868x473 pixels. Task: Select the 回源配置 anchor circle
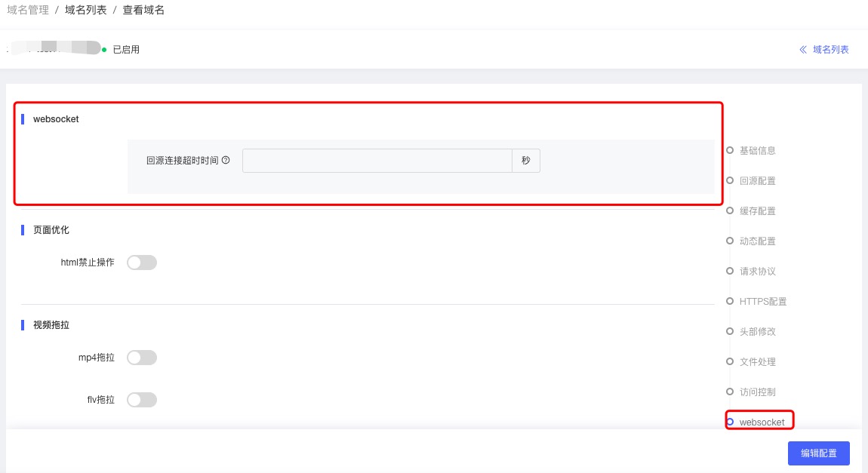[730, 180]
